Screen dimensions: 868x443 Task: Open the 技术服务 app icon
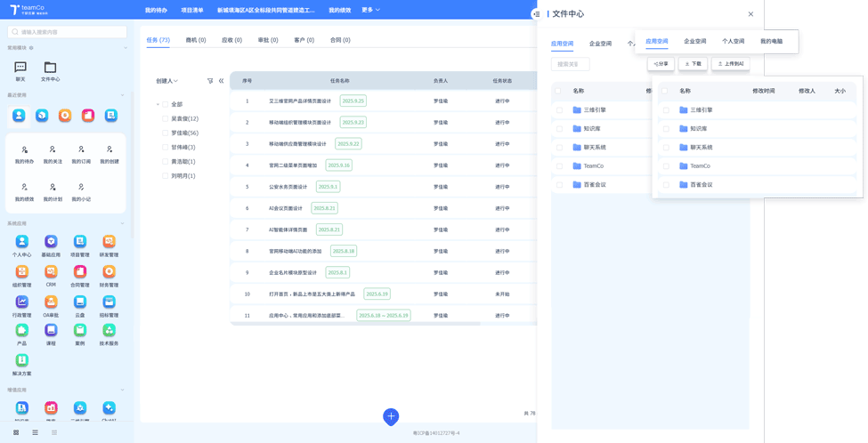109,331
